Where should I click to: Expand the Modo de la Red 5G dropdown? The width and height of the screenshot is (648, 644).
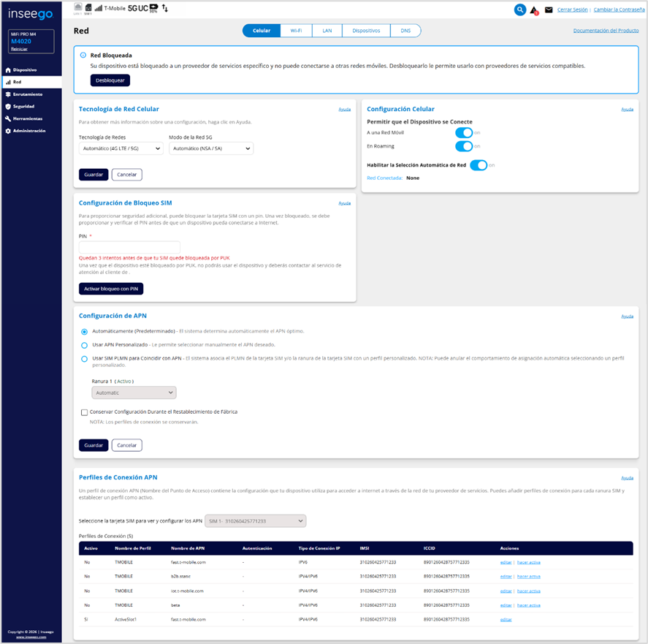[210, 148]
